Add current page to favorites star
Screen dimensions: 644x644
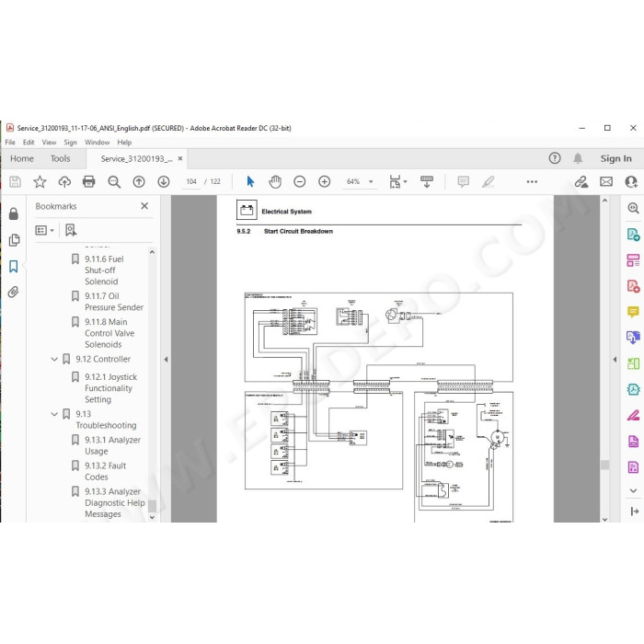40,181
